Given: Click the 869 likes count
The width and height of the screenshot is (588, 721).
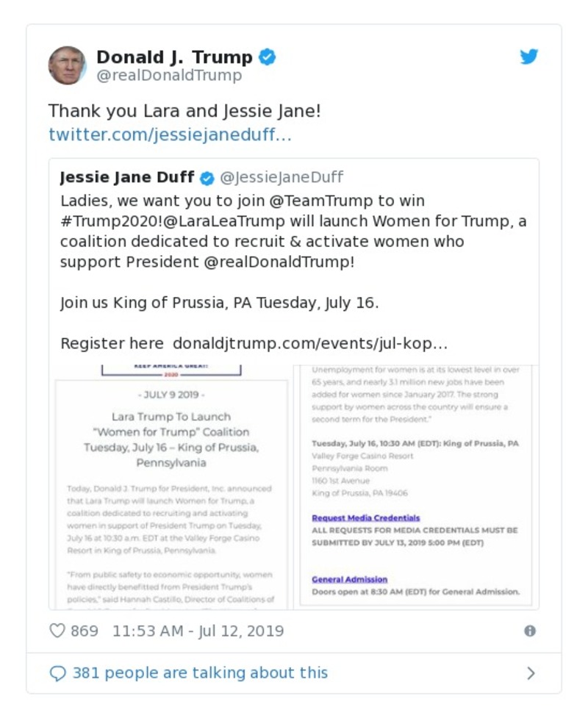Looking at the screenshot, I should click(x=84, y=631).
